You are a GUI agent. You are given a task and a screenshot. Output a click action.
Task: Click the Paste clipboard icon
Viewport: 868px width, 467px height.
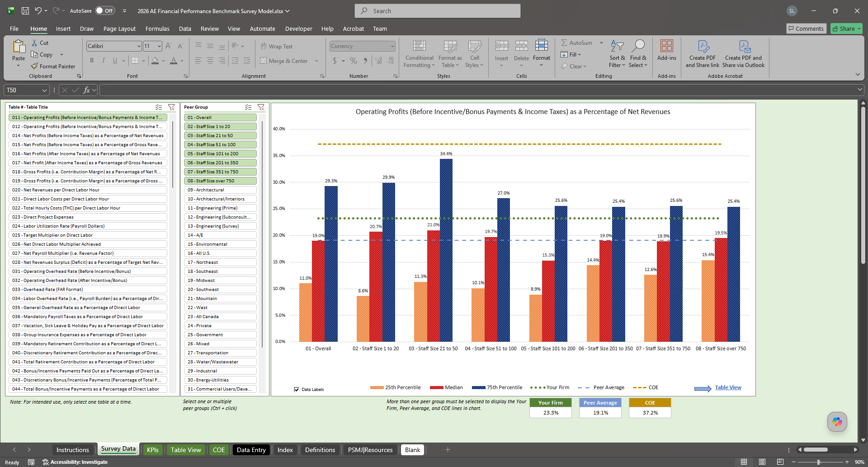point(19,46)
